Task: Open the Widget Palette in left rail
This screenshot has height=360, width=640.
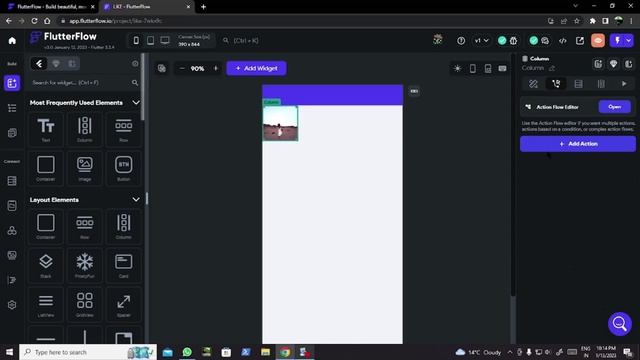Action: pos(12,83)
